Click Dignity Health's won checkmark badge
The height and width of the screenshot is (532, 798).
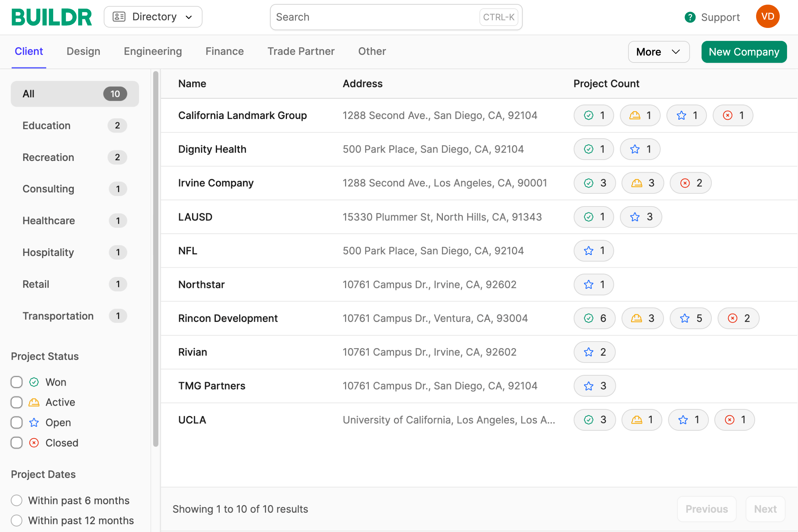594,149
